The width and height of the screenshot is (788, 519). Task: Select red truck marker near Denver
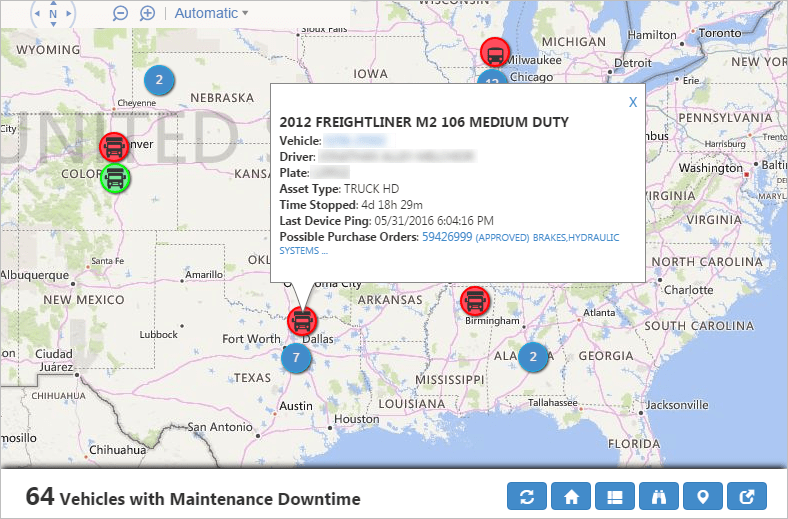click(114, 147)
